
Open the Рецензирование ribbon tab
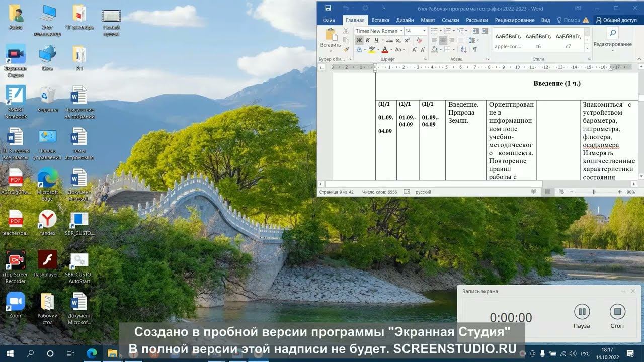tap(515, 20)
